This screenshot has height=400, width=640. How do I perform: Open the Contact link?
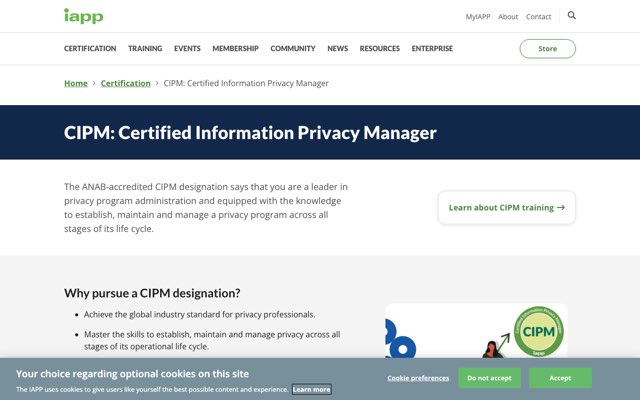click(x=538, y=17)
